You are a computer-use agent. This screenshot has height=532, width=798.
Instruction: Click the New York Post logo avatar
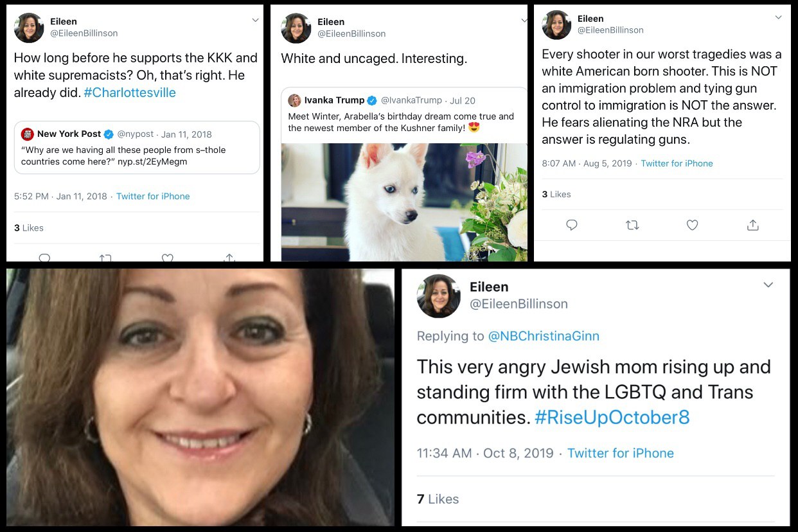(28, 134)
